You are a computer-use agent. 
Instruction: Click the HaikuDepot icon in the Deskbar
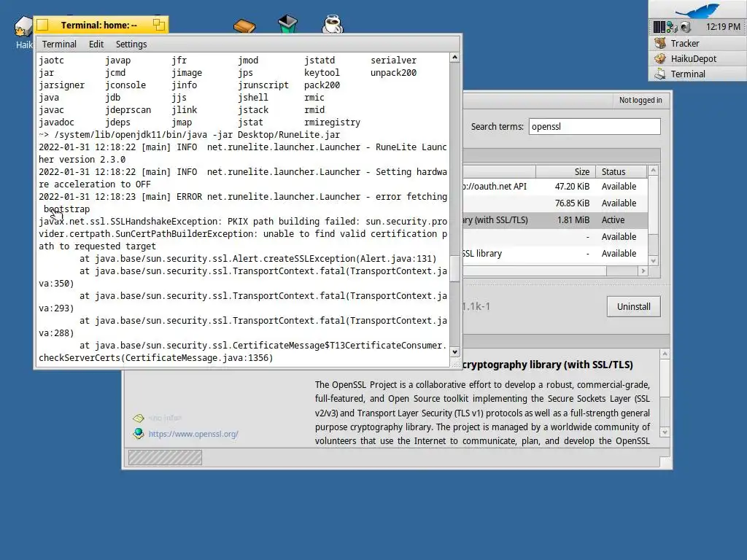[x=660, y=58]
